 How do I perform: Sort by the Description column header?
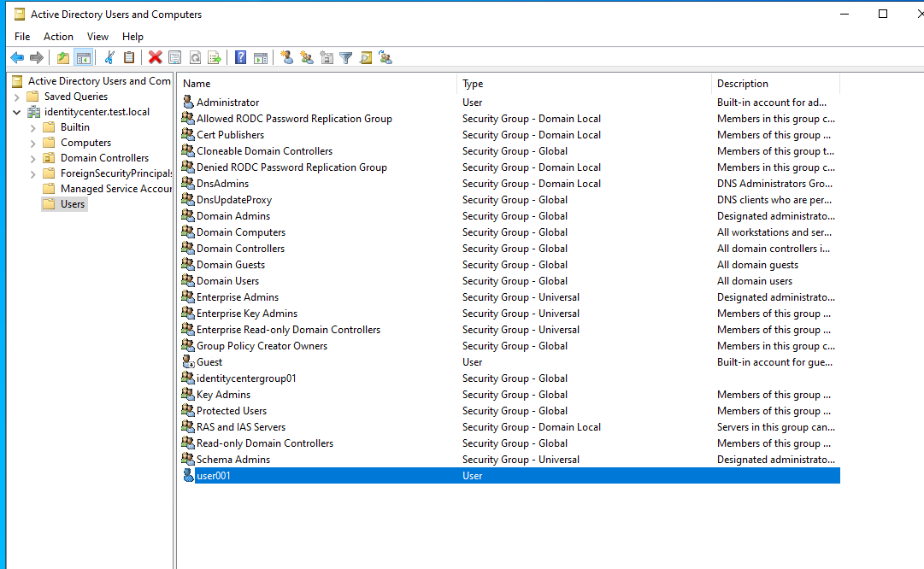[775, 84]
